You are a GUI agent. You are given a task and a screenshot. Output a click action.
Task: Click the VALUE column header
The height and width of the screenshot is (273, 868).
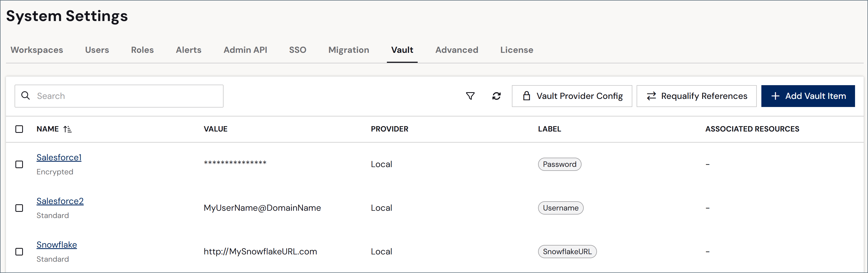216,129
